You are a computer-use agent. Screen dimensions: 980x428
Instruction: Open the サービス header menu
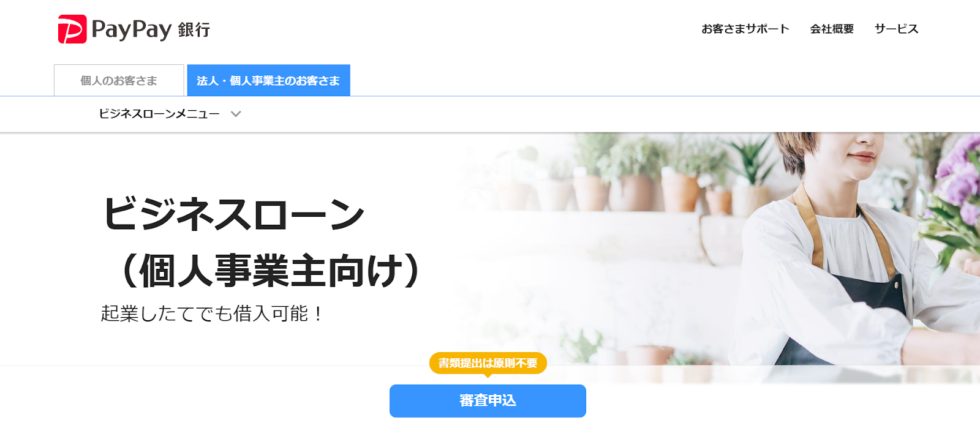pyautogui.click(x=897, y=29)
